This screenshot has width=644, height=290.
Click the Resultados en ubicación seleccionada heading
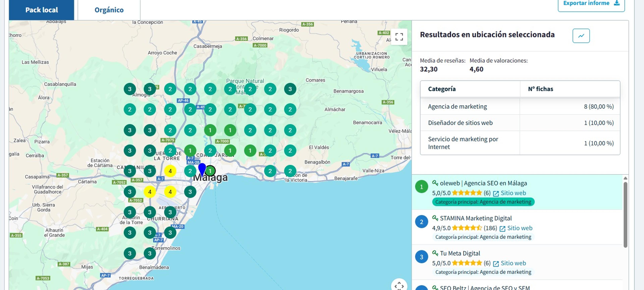point(487,35)
